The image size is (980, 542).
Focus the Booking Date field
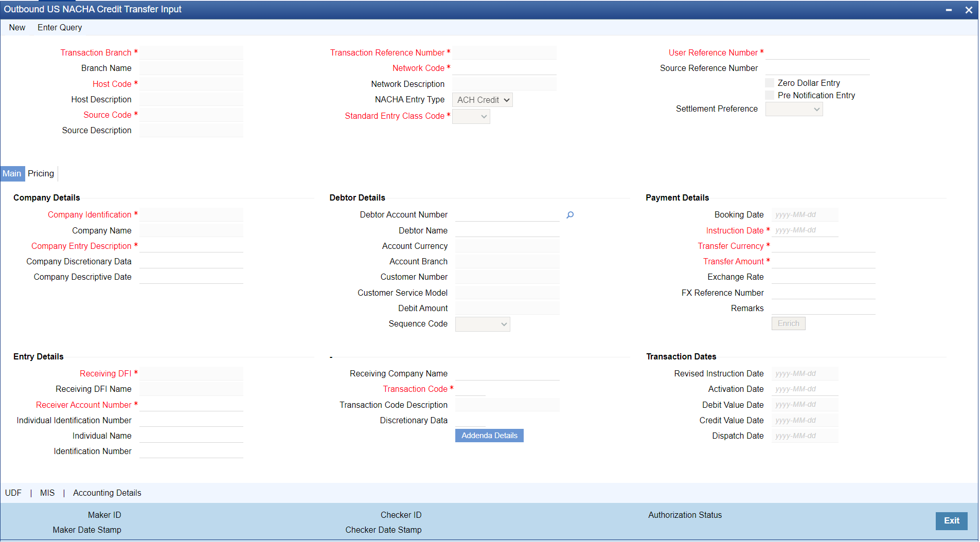coord(805,215)
